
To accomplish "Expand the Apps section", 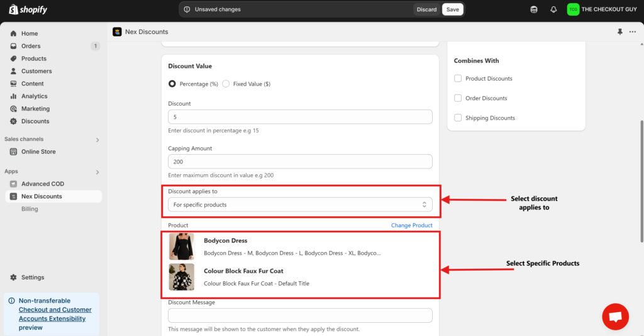I will click(97, 172).
